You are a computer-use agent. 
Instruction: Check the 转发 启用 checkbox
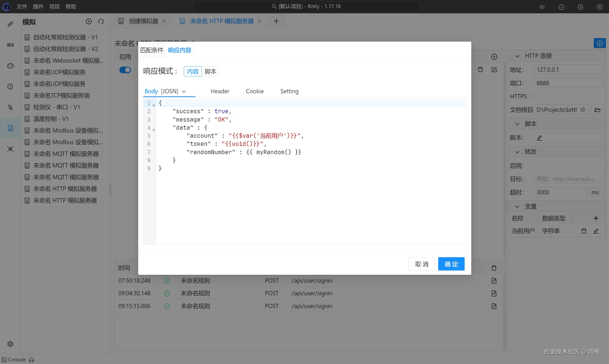pos(536,166)
